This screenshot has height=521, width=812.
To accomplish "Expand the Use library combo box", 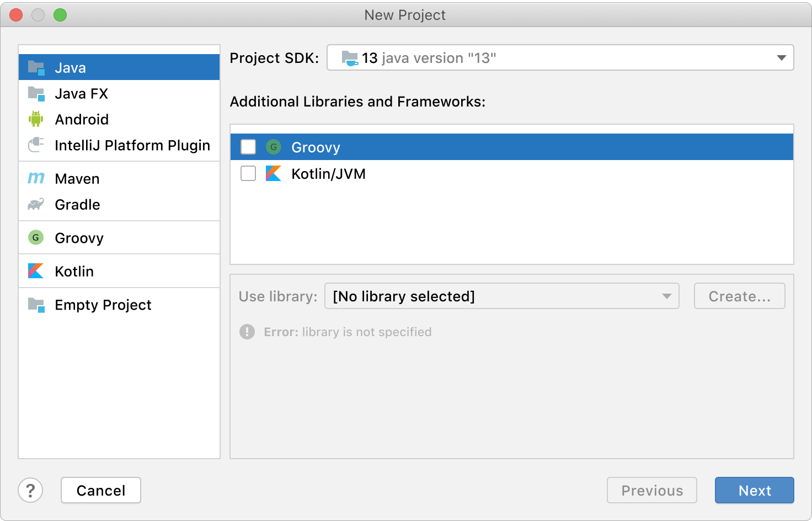I will pyautogui.click(x=501, y=296).
